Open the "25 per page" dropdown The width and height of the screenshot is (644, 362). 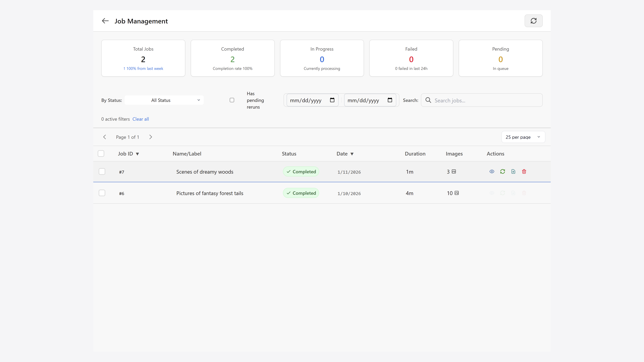click(523, 137)
